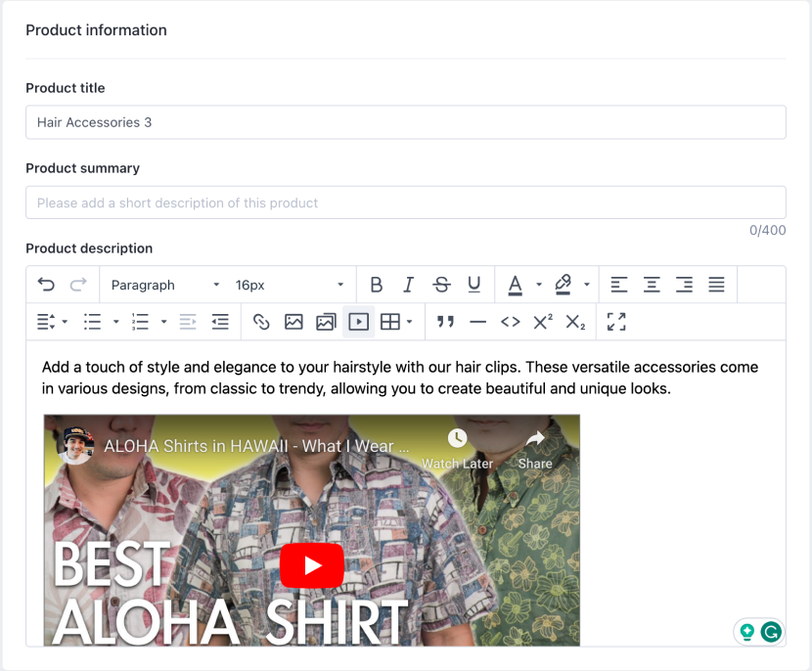Screen dimensions: 812x671
Task: Play the embedded YouTube video
Action: point(312,565)
